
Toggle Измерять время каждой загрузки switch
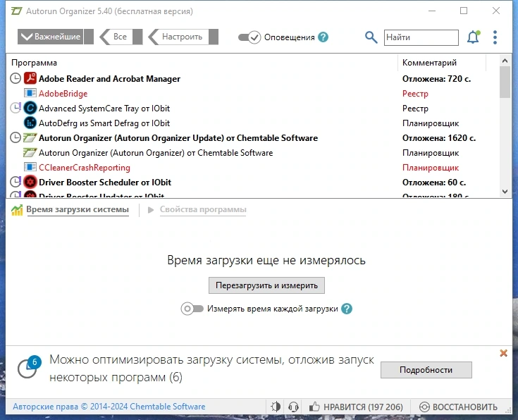(192, 309)
